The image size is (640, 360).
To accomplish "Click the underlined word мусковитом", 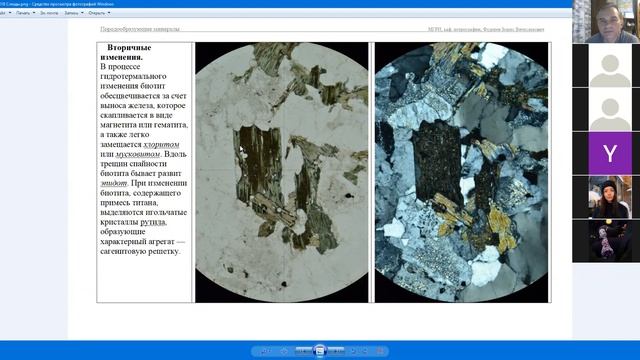I will (x=138, y=154).
